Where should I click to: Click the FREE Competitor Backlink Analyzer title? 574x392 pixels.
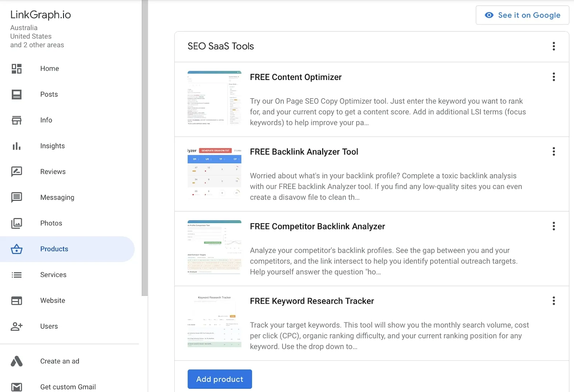(x=317, y=226)
